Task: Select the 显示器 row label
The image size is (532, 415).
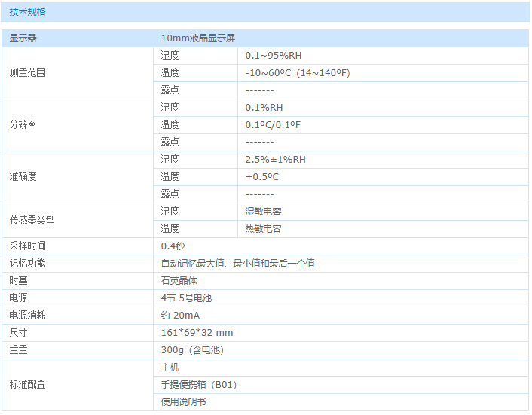Action: point(23,38)
